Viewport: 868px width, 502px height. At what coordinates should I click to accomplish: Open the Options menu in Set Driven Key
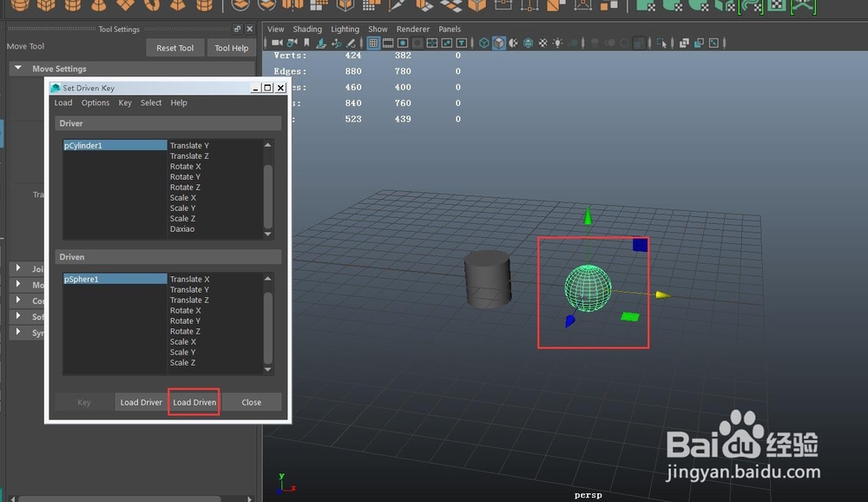95,102
